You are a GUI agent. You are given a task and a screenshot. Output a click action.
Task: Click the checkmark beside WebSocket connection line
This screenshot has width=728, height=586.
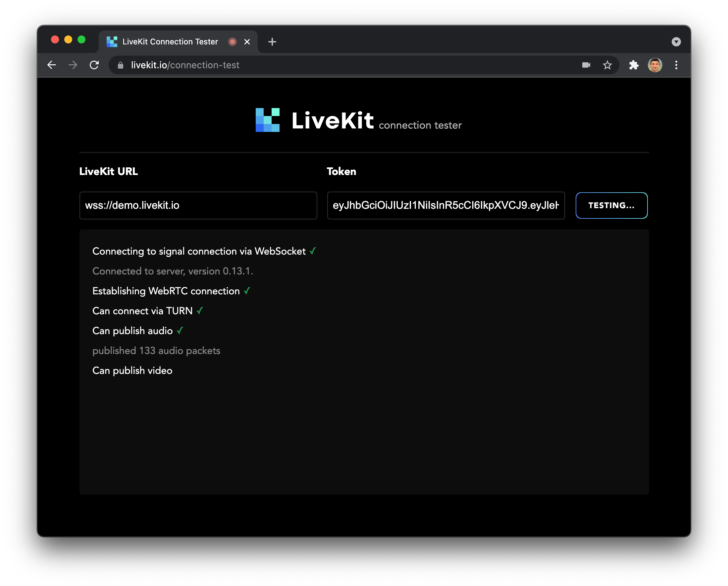pos(313,251)
